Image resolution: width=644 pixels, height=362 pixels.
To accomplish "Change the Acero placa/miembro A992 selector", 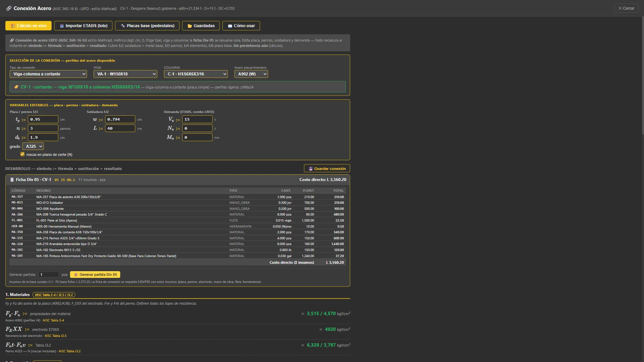I will pyautogui.click(x=251, y=74).
